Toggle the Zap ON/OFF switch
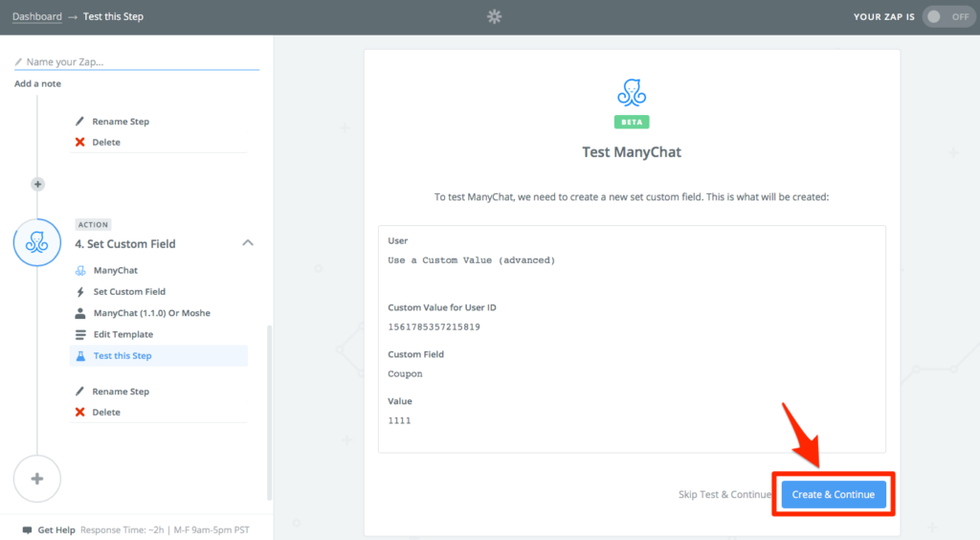The width and height of the screenshot is (980, 540). coord(948,17)
